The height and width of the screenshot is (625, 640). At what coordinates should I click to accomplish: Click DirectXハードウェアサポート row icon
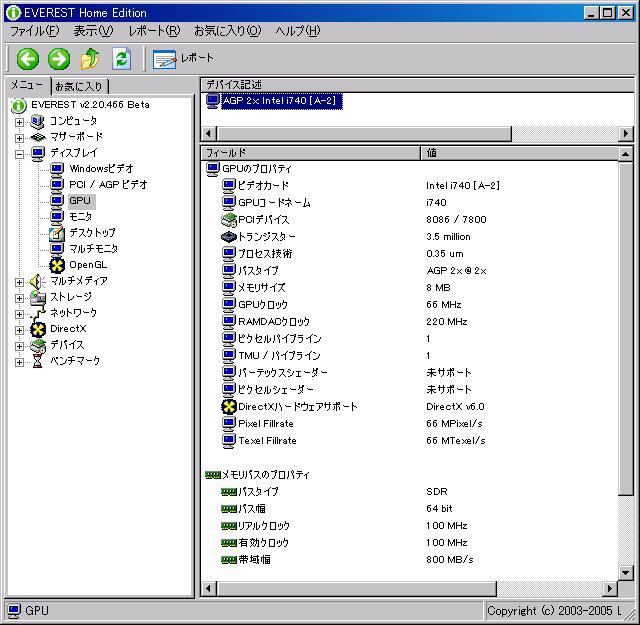tap(229, 407)
